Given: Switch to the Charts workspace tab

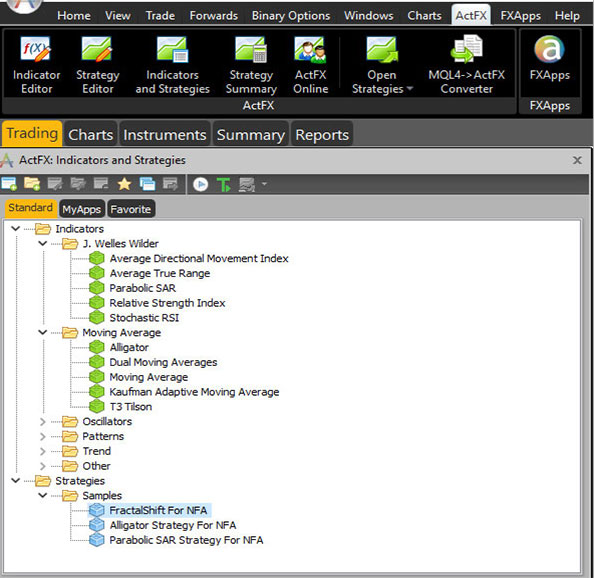Looking at the screenshot, I should click(91, 134).
